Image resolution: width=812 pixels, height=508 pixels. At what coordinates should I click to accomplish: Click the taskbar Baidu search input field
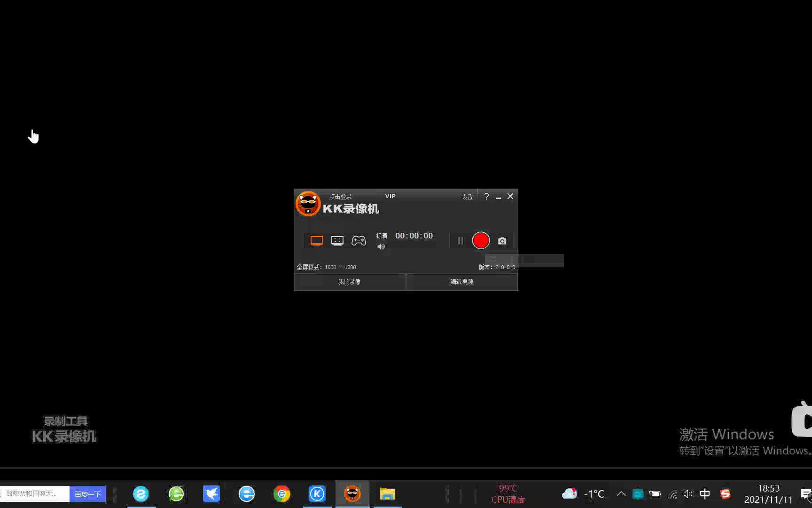point(35,494)
